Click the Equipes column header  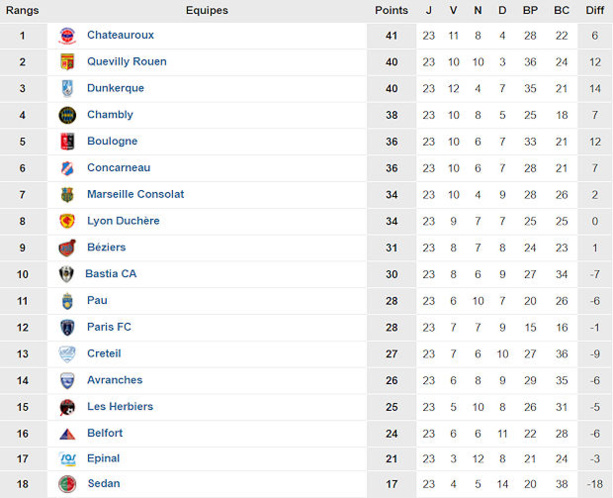point(207,10)
